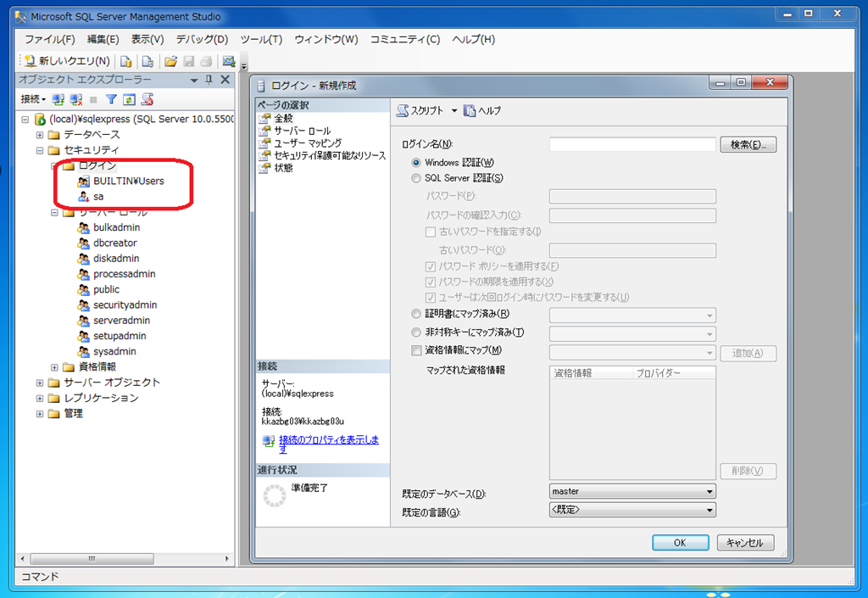Expand the レプリケーション tree node
Image resolution: width=868 pixels, height=598 pixels.
(40, 398)
